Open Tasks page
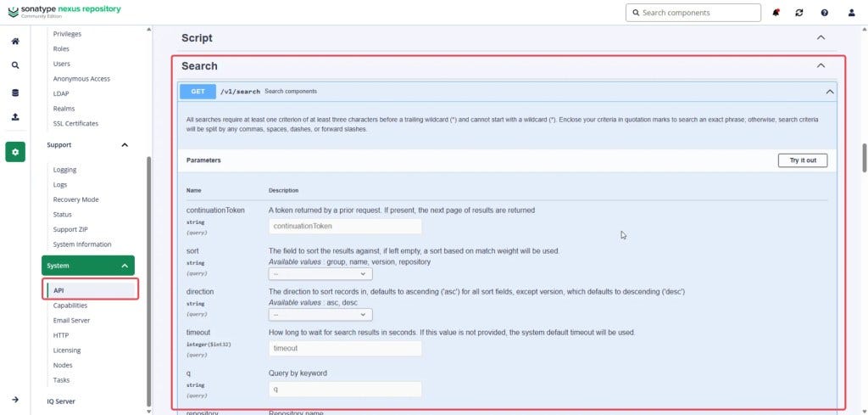This screenshot has height=415, width=868. 61,380
